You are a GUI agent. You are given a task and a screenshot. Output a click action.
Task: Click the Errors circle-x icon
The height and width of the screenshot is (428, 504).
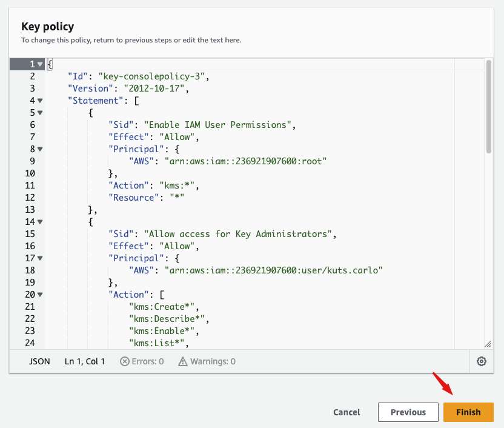click(x=124, y=361)
